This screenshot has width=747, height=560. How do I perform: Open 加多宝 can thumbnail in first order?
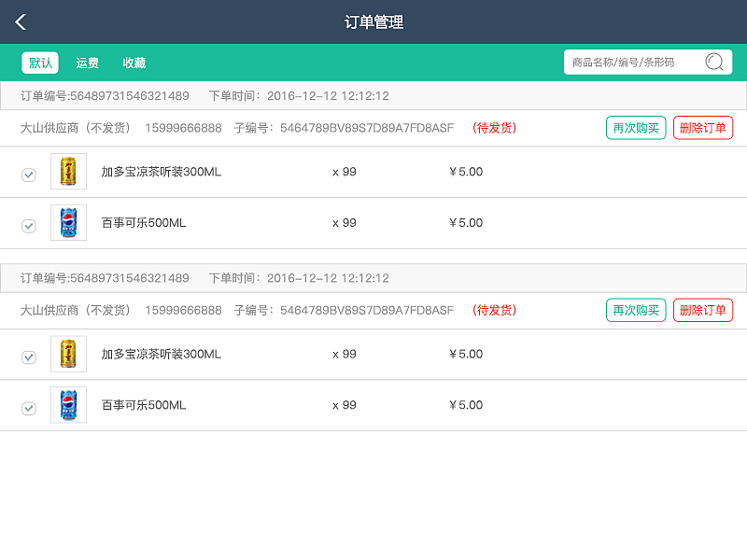click(68, 172)
